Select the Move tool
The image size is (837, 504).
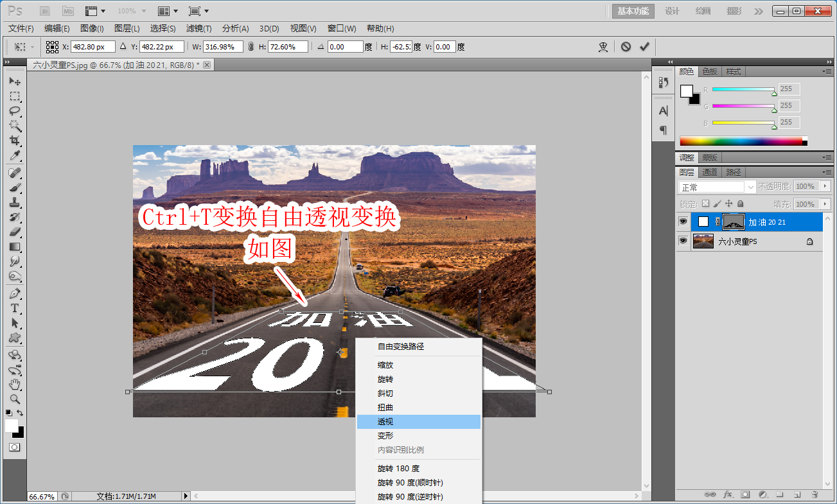coord(15,82)
